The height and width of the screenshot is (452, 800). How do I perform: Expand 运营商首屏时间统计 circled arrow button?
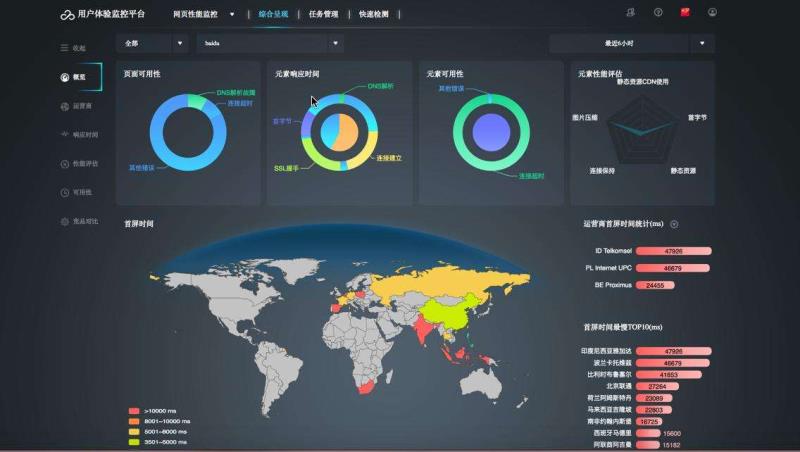(674, 224)
